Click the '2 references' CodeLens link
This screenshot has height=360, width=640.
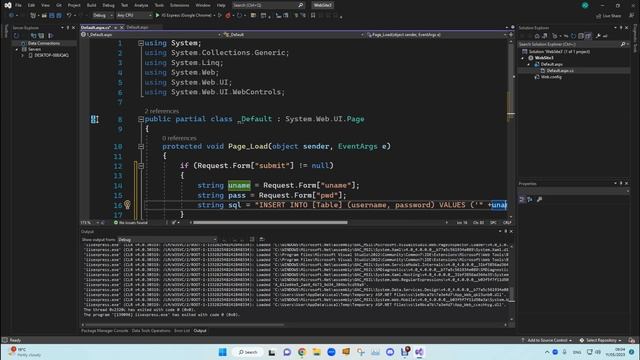tap(162, 111)
